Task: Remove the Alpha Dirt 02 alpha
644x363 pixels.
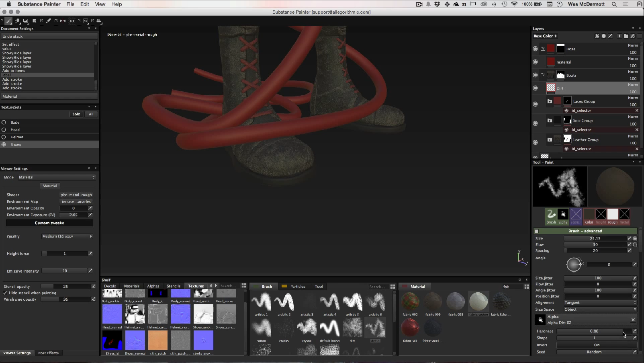Action: (633, 320)
